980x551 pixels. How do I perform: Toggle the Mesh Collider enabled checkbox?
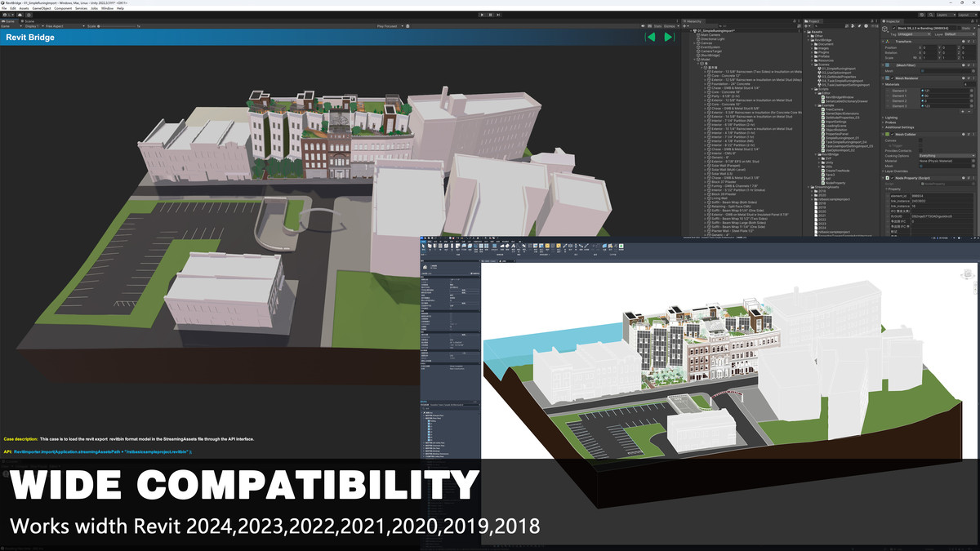893,134
